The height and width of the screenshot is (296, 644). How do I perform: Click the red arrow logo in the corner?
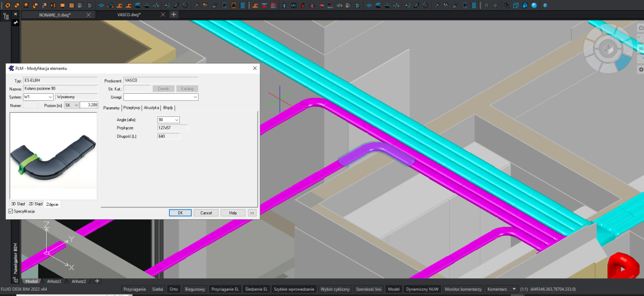(624, 267)
